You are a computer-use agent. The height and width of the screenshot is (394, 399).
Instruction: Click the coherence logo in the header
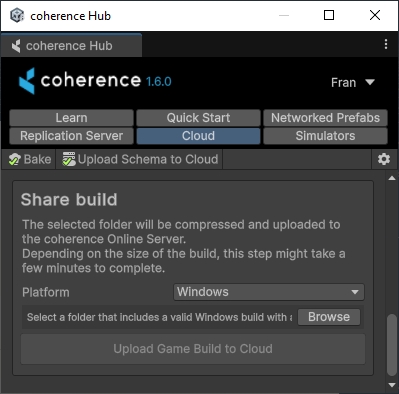click(27, 81)
